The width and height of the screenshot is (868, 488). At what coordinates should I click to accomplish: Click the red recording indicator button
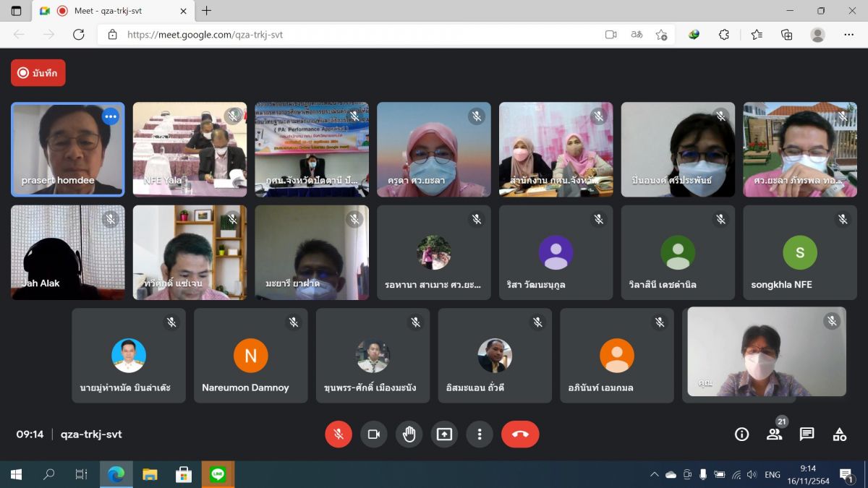38,73
